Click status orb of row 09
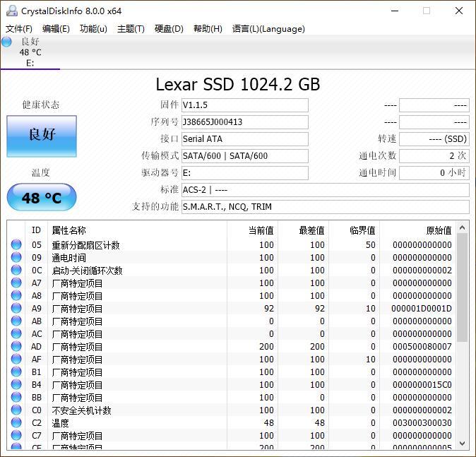This screenshot has height=457, width=476. coord(16,257)
